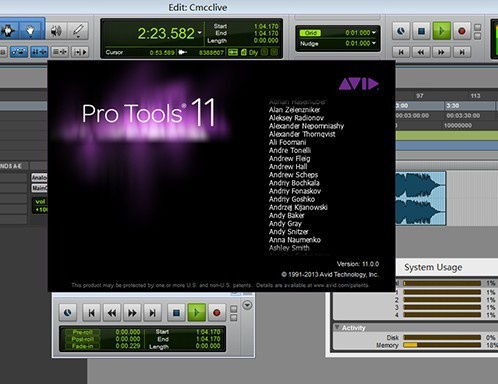Click Fade-in value 0:00.229
The height and width of the screenshot is (384, 498).
128,346
